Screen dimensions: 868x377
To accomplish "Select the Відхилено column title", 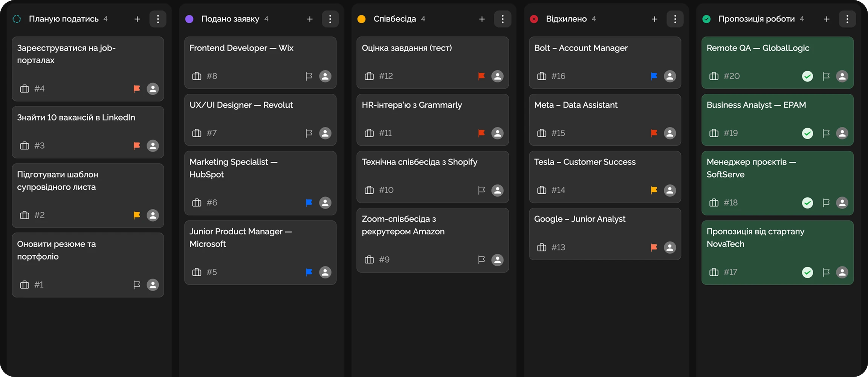I will [x=566, y=19].
